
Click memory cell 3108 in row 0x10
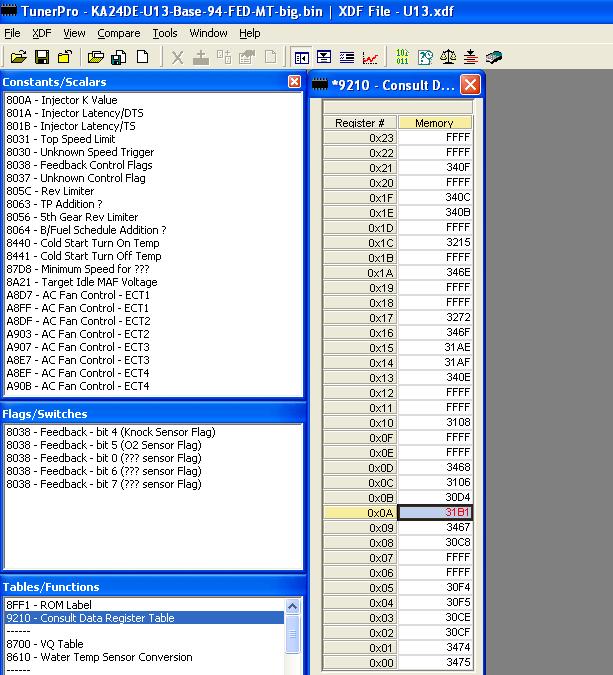435,422
